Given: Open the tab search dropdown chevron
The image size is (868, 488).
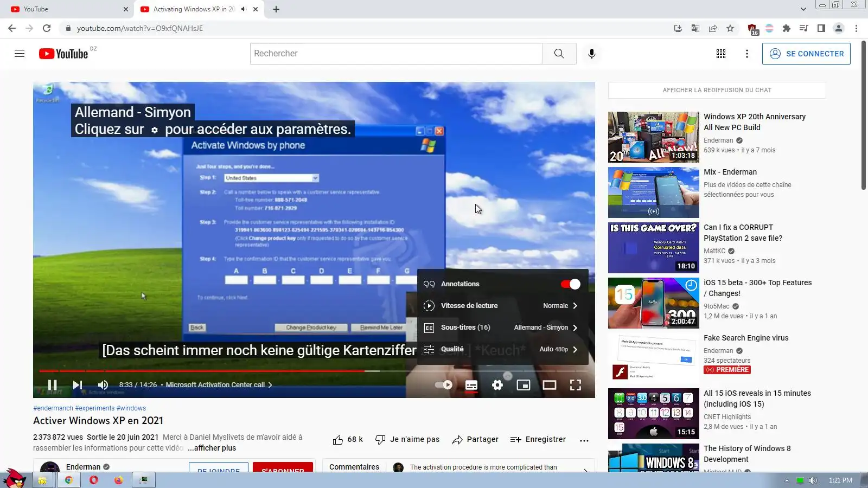Looking at the screenshot, I should [x=803, y=9].
